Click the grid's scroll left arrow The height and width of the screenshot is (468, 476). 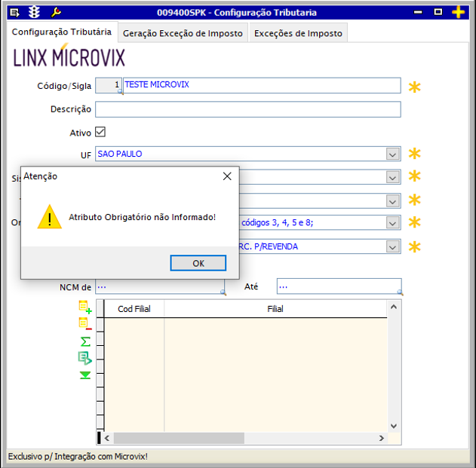coord(107,438)
